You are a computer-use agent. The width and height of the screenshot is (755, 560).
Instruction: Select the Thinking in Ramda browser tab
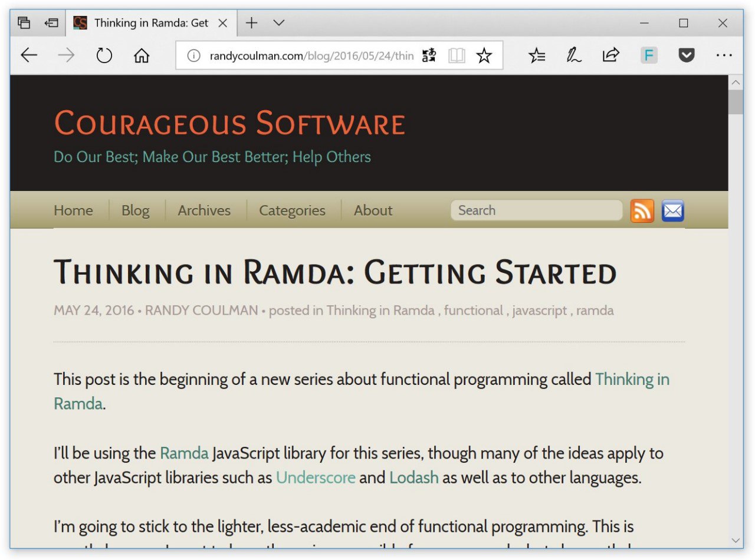coord(151,23)
